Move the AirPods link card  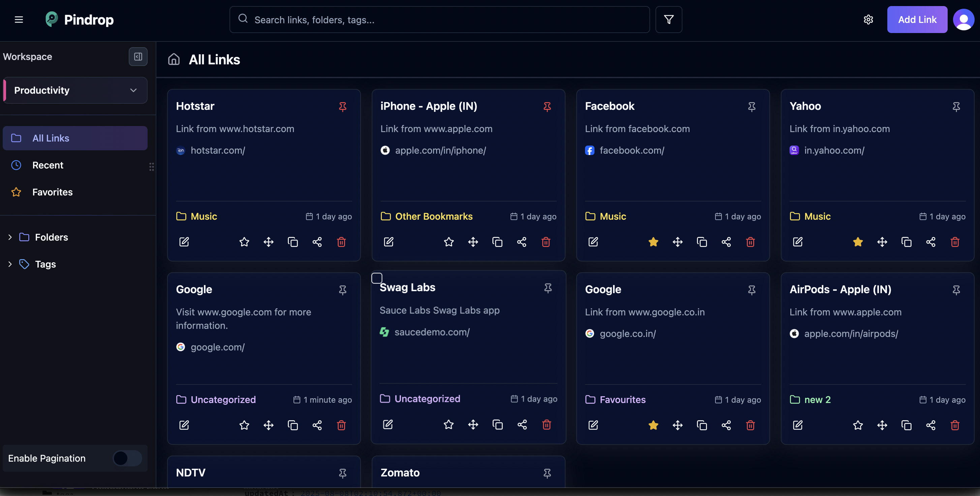(x=882, y=425)
